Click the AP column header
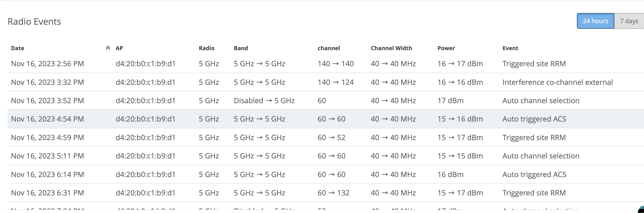The width and height of the screenshot is (644, 213). coord(119,48)
